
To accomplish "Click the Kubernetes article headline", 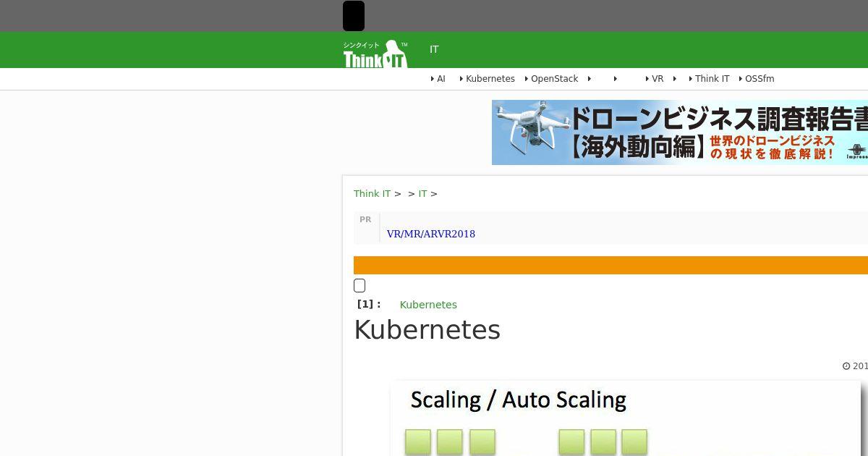I will click(x=427, y=330).
